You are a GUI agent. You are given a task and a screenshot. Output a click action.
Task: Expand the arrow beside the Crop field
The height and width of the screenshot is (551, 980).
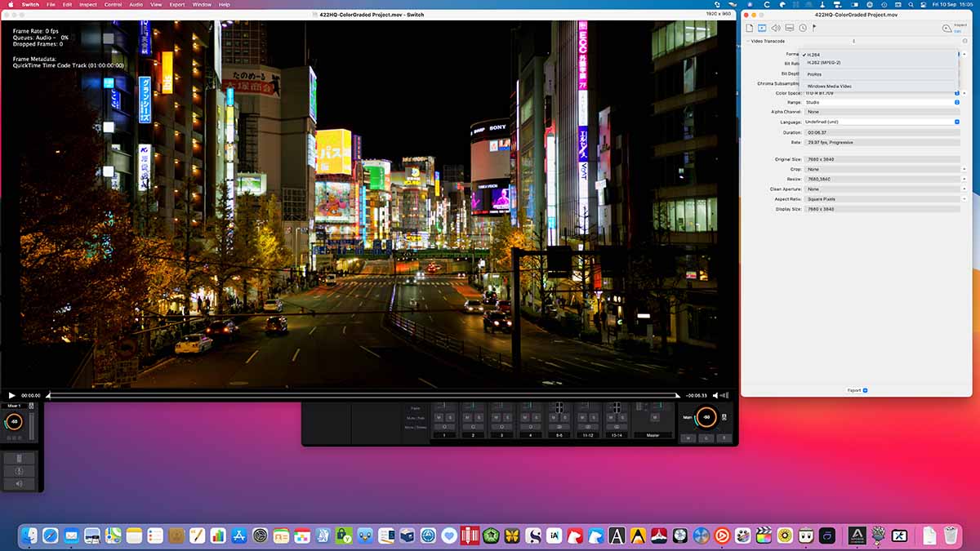pyautogui.click(x=964, y=169)
